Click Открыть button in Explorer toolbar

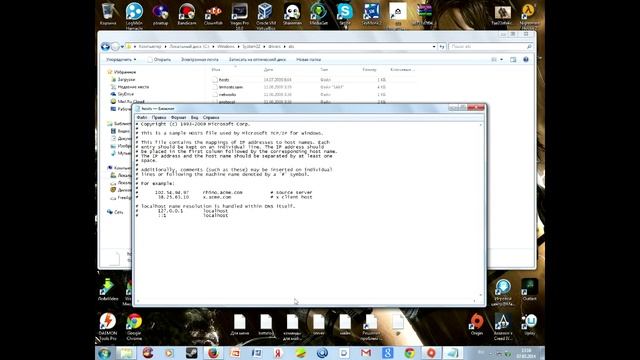159,60
